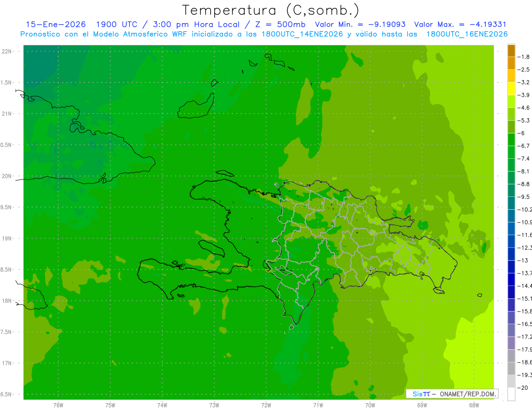Viewport: 532px width, 411px height.
Task: Click the '22N' latitude axis label
Action: pos(7,51)
